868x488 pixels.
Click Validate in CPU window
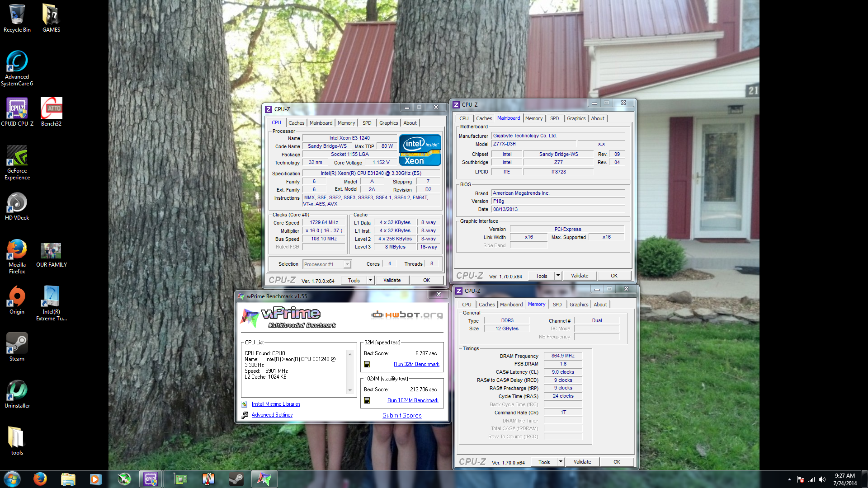point(392,280)
